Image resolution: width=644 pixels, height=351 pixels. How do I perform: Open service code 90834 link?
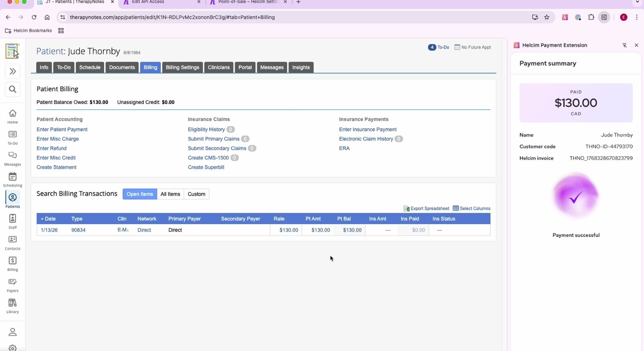click(x=78, y=230)
